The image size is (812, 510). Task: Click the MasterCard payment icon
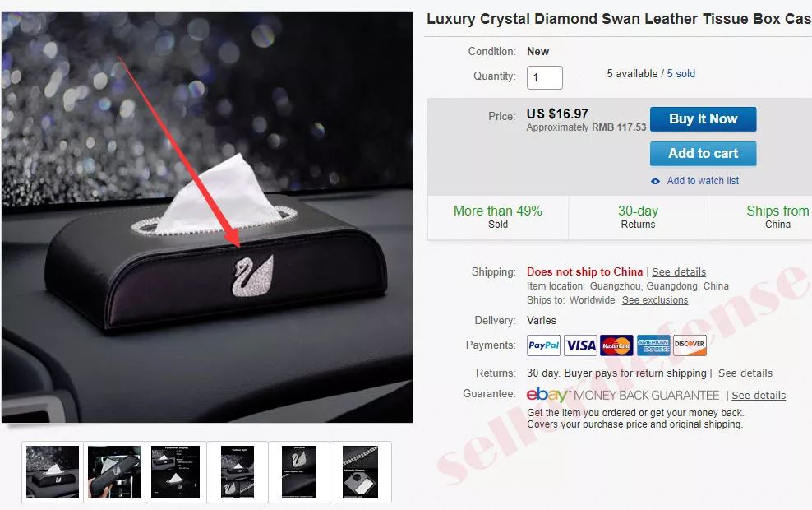point(616,345)
